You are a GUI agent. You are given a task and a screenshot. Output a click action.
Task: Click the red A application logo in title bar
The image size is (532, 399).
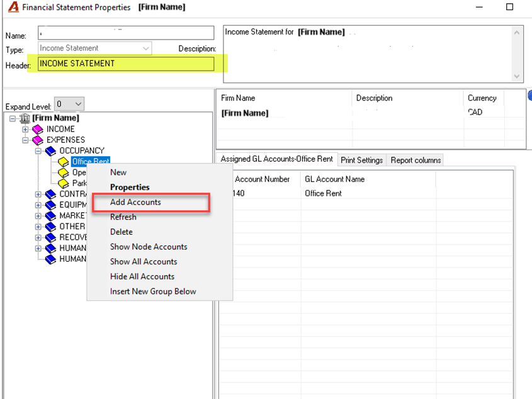click(13, 7)
